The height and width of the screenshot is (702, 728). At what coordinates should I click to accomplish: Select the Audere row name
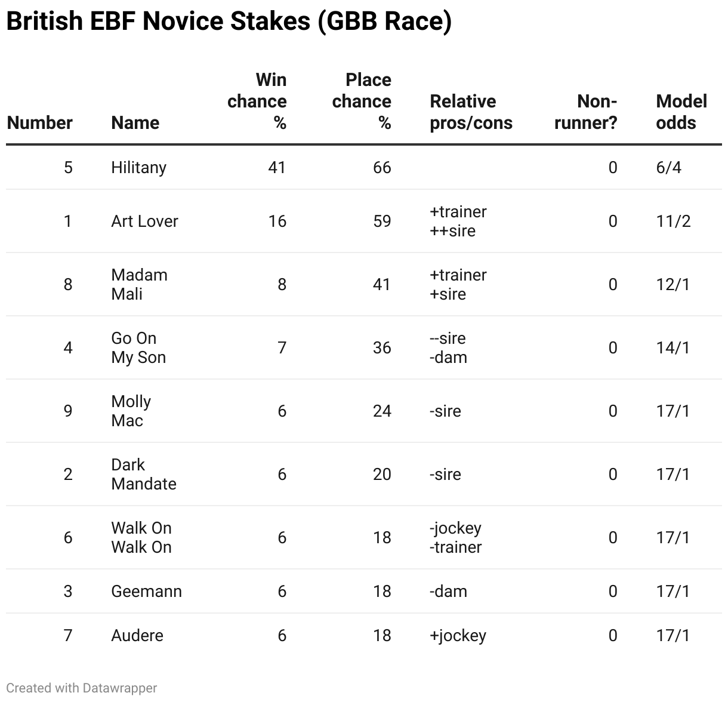coord(137,636)
